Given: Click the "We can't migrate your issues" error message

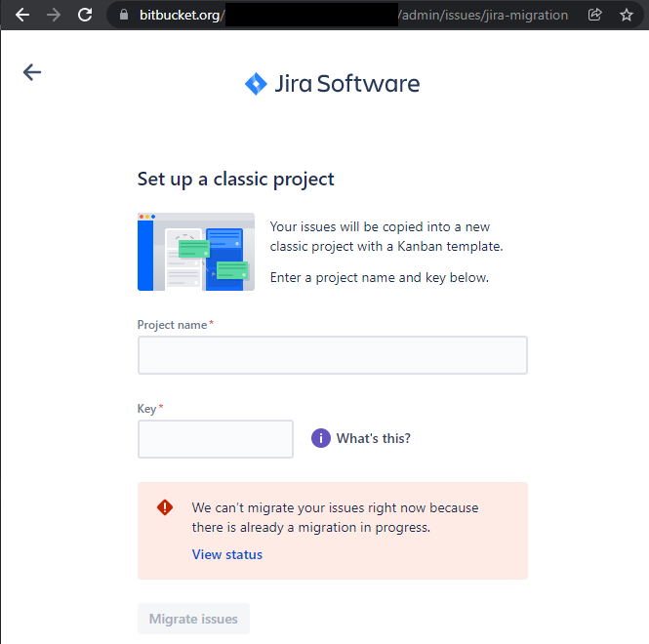Looking at the screenshot, I should coord(335,517).
